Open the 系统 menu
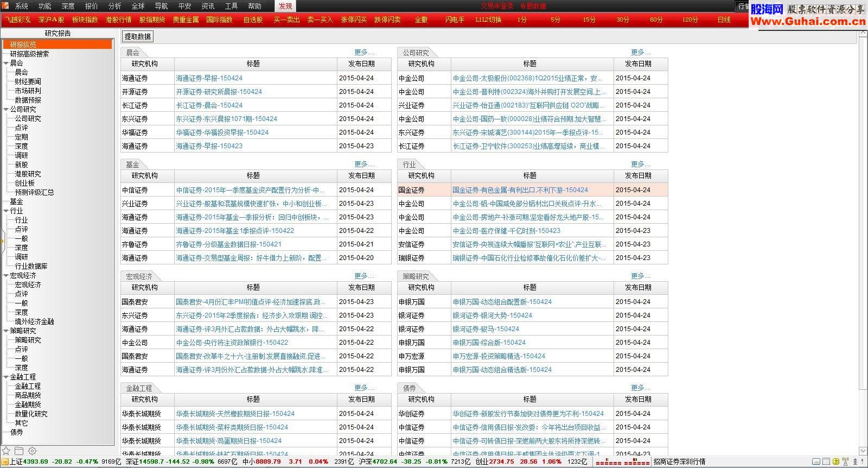The height and width of the screenshot is (468, 868). coord(22,6)
